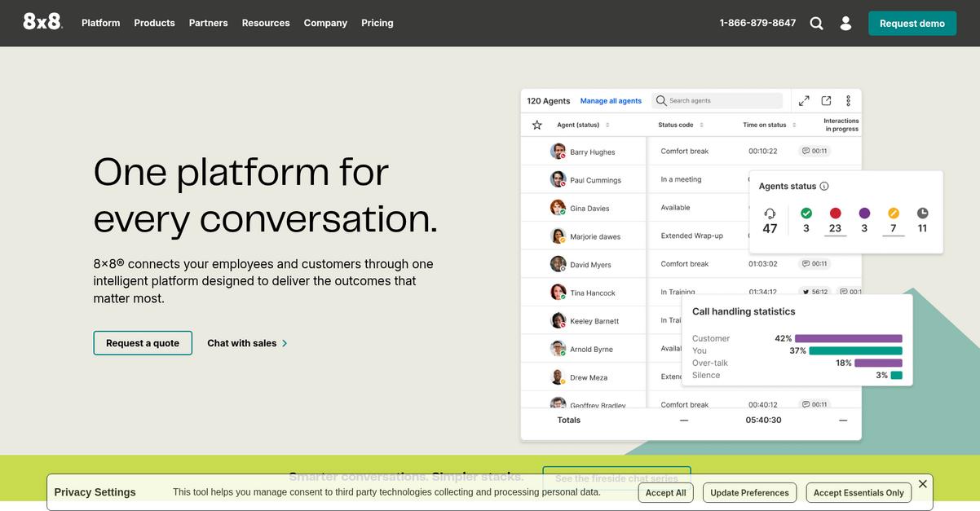This screenshot has height=511, width=980.
Task: Click the arrow beside Chat with sales
Action: (x=285, y=343)
